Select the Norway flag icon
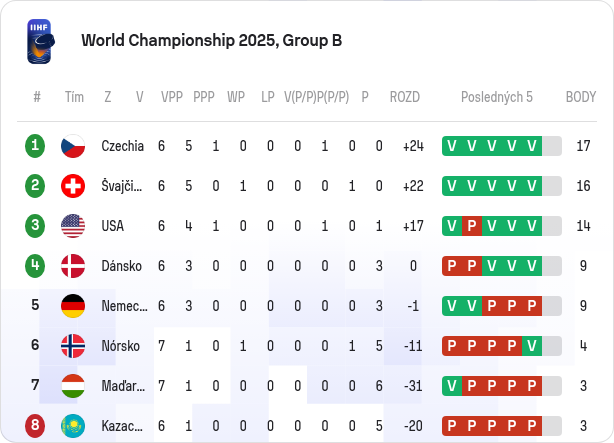Screen dimensions: 614x443 [73, 346]
